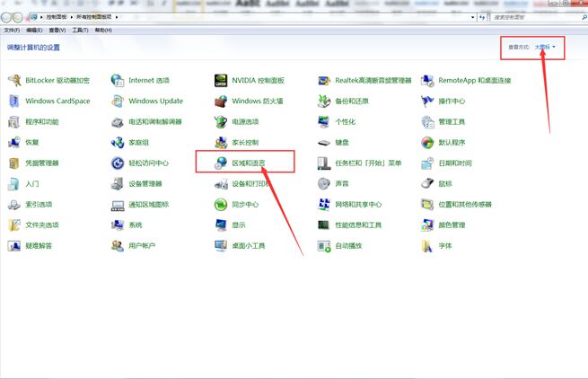588x379 pixels.
Task: Open the 区域和语言 (Region and Language) icon
Action: pyautogui.click(x=221, y=163)
